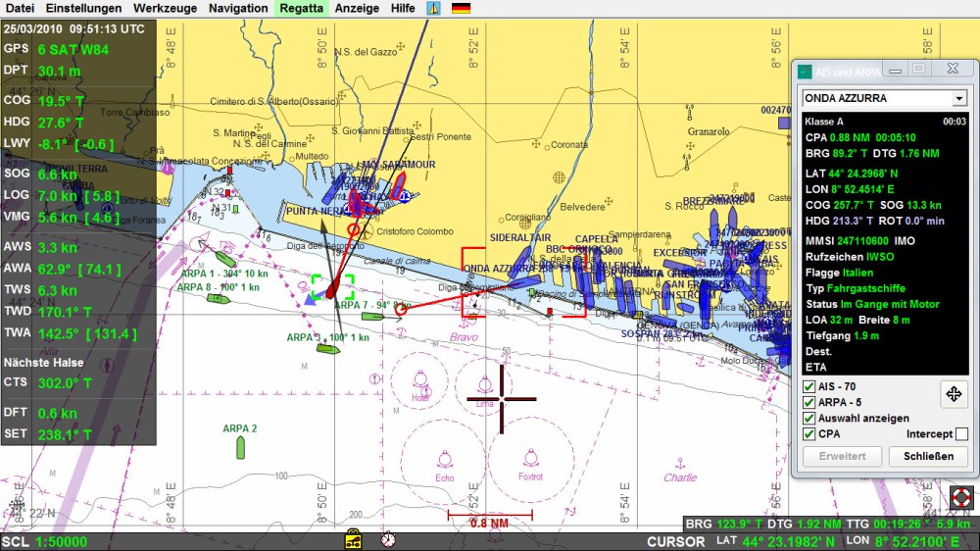980x551 pixels.
Task: Select own ship red boat symbol
Action: [x=332, y=287]
